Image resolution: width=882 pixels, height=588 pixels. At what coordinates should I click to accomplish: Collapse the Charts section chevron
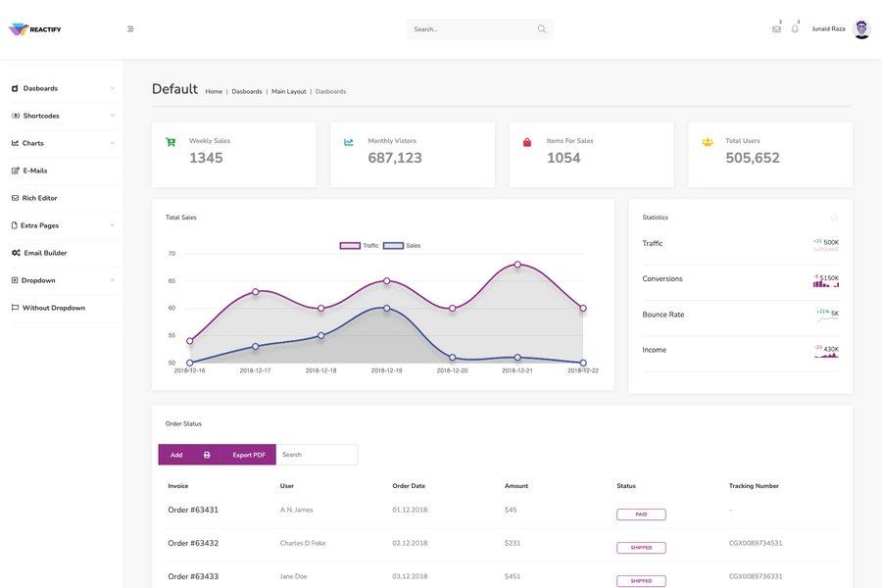(111, 141)
